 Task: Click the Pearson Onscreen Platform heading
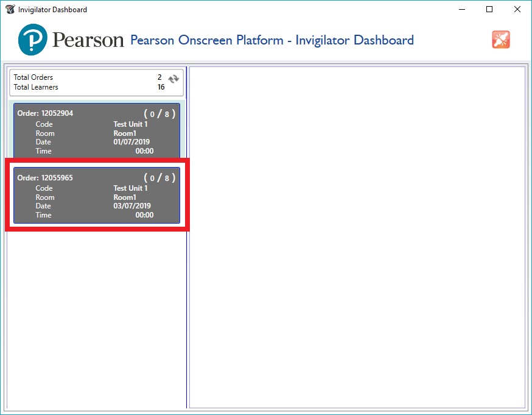pyautogui.click(x=271, y=40)
